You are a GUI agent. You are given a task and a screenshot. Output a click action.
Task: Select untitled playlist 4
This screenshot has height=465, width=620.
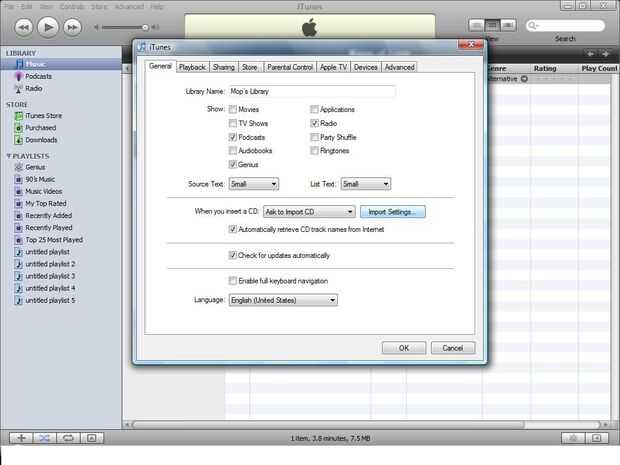coord(50,288)
